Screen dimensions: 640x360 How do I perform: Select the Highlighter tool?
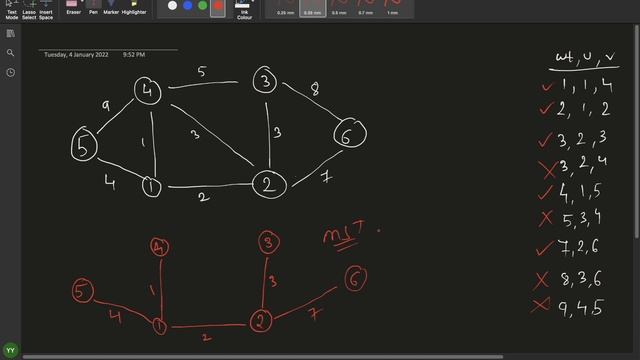(134, 8)
